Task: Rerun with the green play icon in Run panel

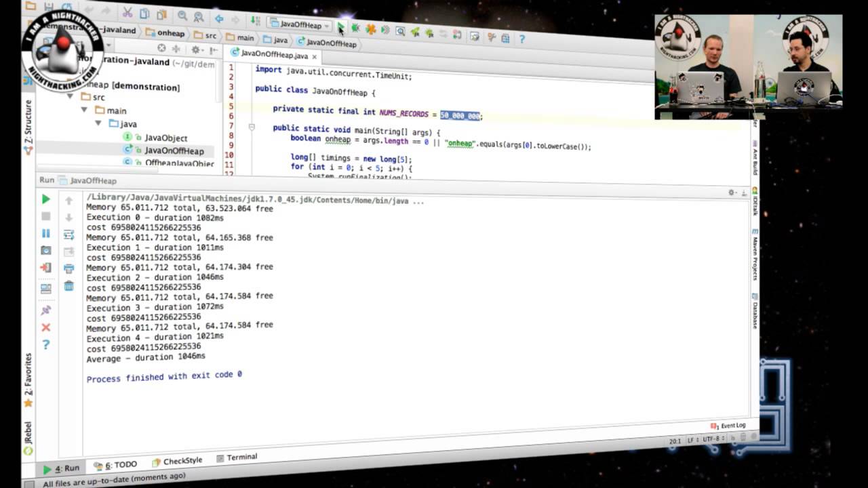Action: pos(45,199)
